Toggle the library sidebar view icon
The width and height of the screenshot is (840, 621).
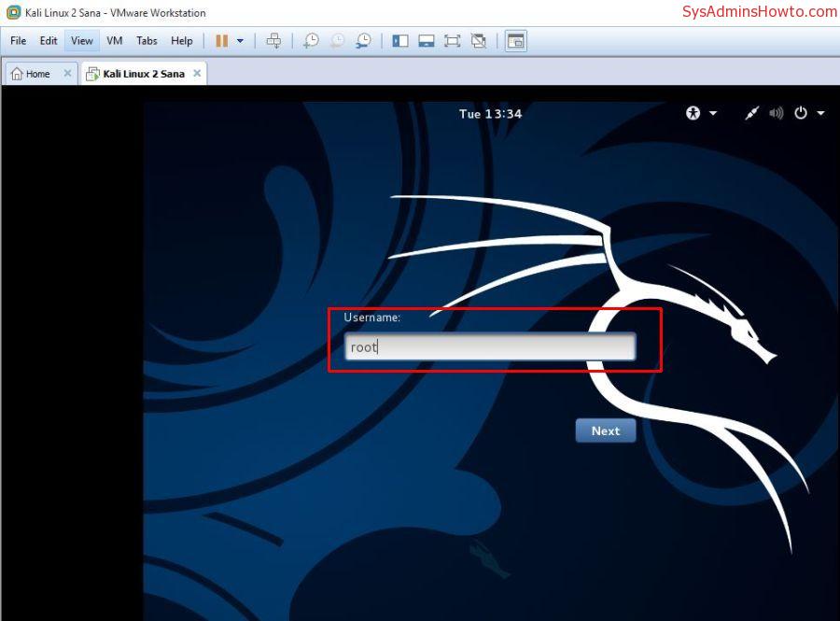(x=400, y=41)
